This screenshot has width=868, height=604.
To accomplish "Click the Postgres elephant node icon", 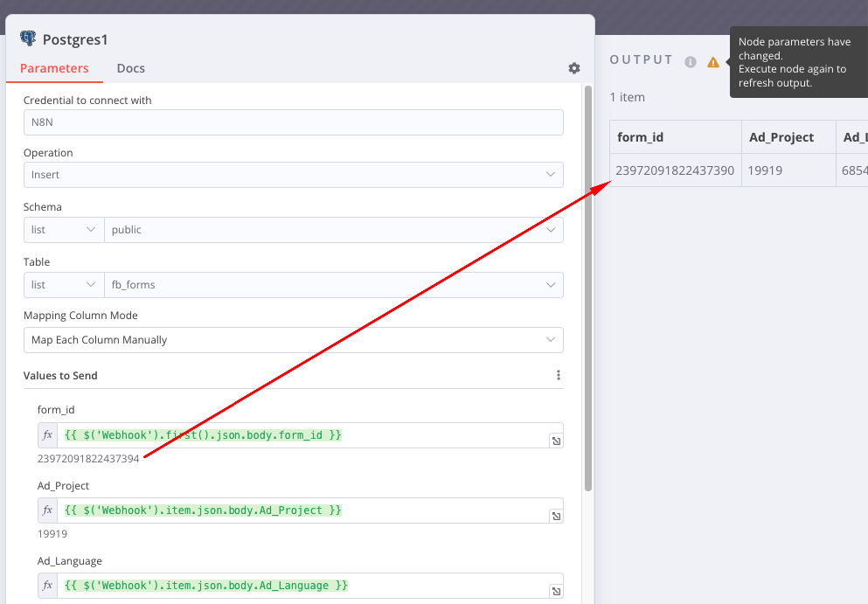I will 28,38.
